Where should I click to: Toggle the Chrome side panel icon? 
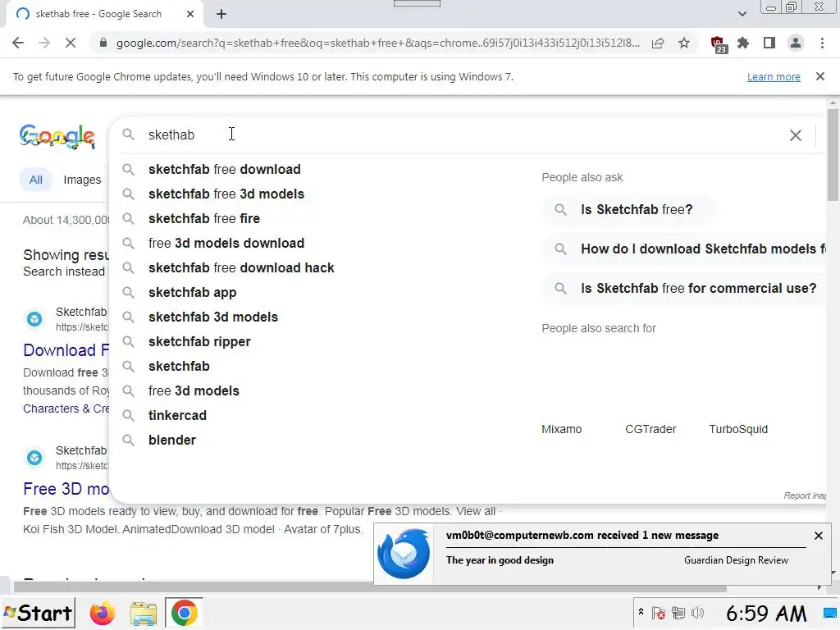coord(769,43)
